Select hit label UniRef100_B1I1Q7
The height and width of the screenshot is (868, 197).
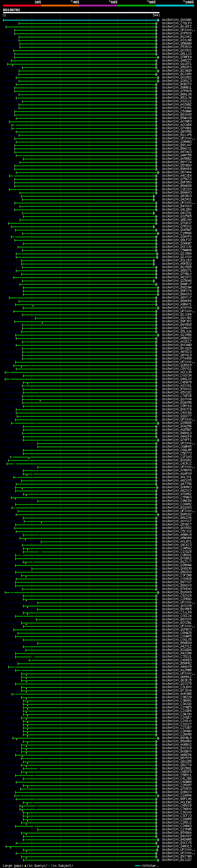click(x=177, y=860)
